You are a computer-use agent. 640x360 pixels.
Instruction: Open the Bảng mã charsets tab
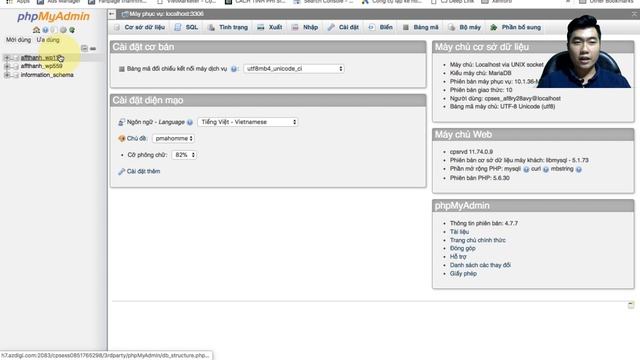(x=421, y=27)
